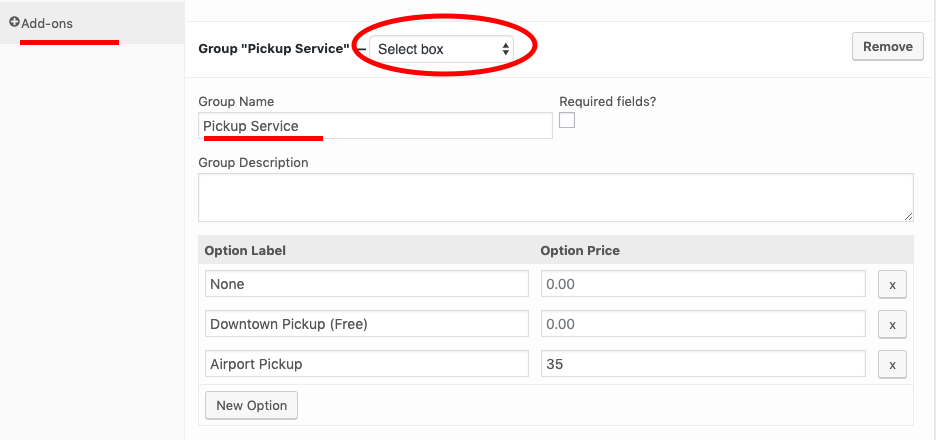The image size is (936, 440).
Task: Open the Select box type dropdown
Action: [441, 49]
